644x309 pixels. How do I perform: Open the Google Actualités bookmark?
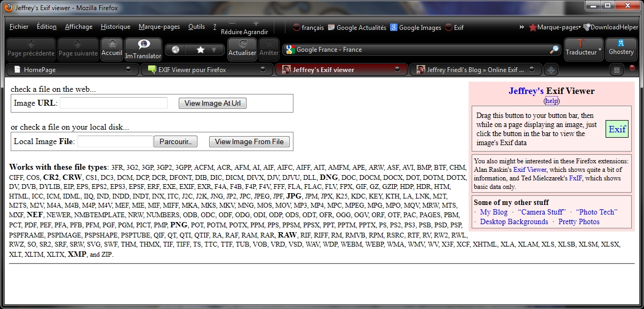357,28
